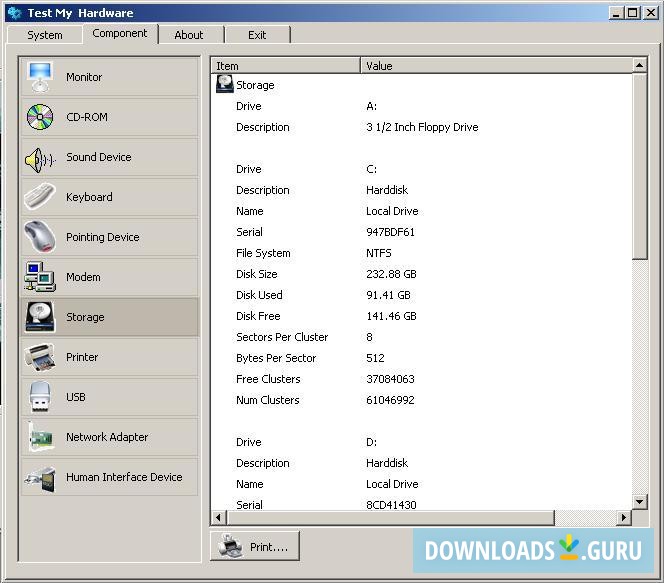
Task: Click the Modem label in sidebar
Action: pos(83,277)
